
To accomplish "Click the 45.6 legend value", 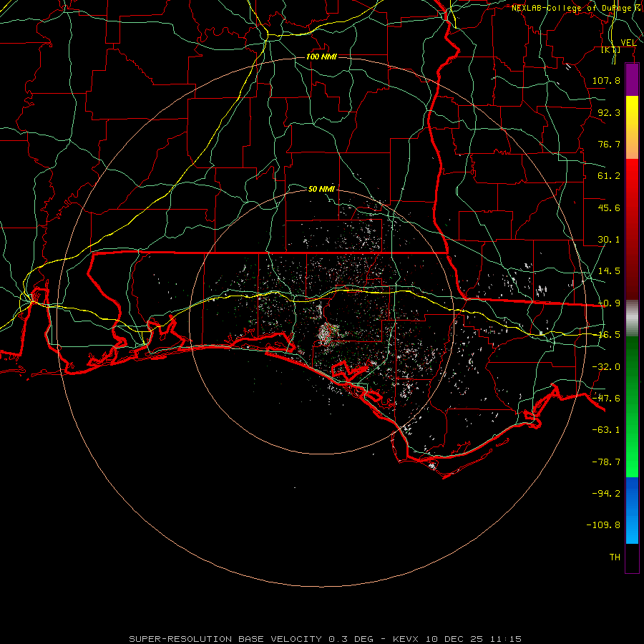I will click(x=609, y=208).
